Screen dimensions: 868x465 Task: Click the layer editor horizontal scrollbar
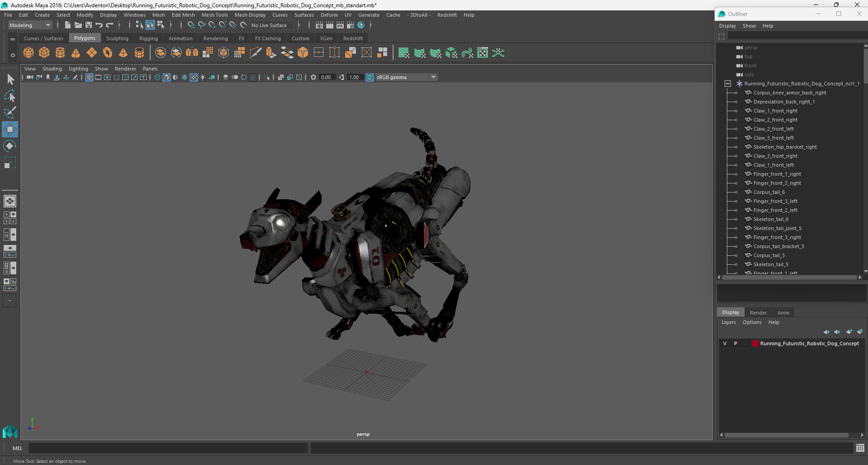[x=787, y=435]
